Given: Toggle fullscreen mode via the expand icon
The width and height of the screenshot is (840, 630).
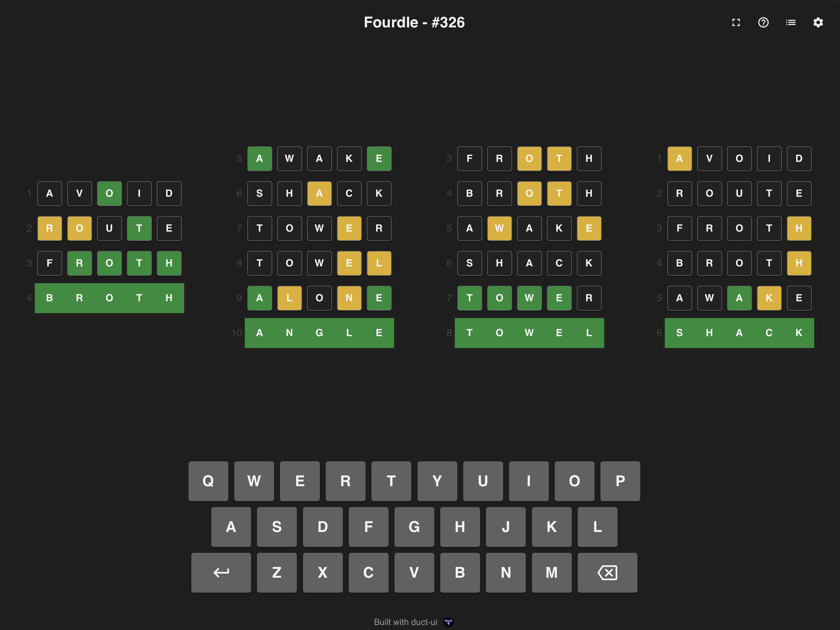Looking at the screenshot, I should 735,22.
